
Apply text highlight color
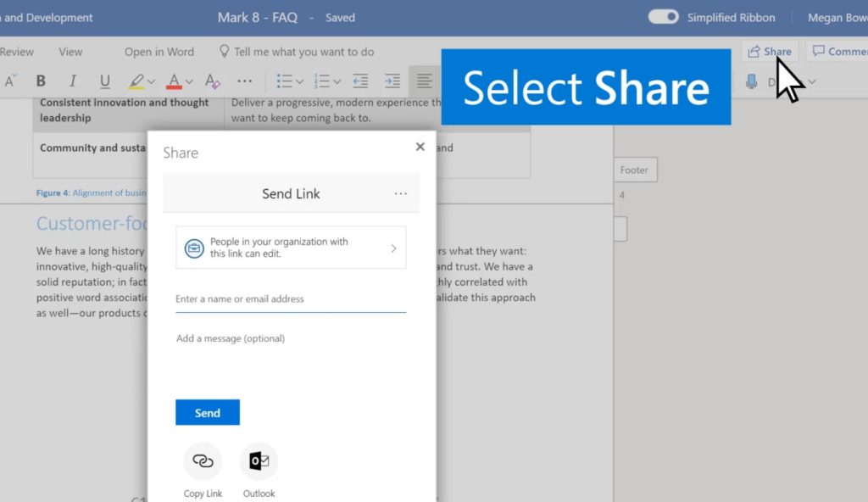(x=137, y=81)
